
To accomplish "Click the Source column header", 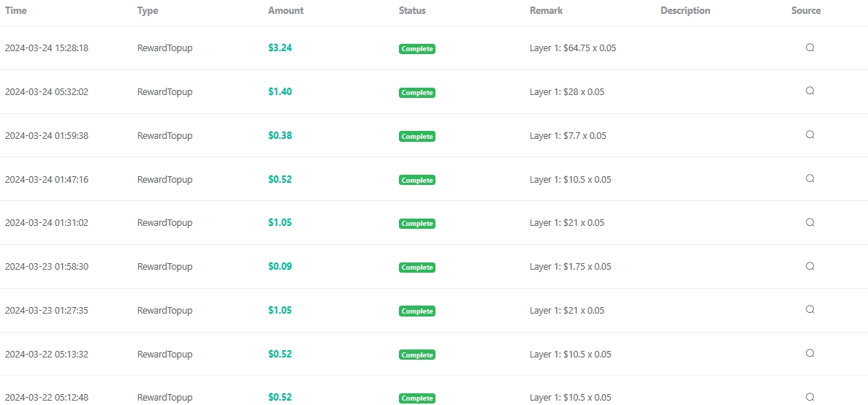I will click(806, 10).
